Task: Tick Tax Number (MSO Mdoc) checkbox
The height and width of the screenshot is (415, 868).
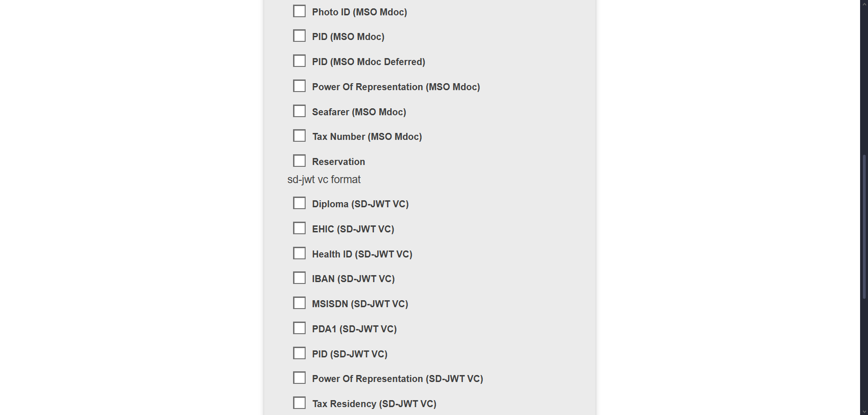Action: point(300,136)
